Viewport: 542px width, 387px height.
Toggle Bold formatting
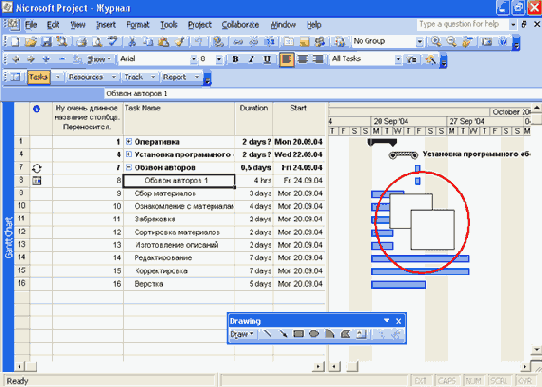tap(235, 59)
